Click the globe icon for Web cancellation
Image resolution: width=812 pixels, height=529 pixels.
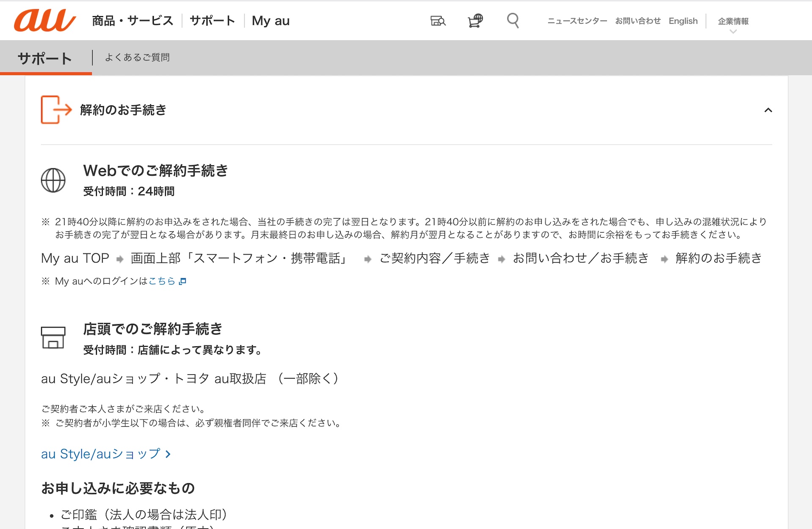coord(53,181)
